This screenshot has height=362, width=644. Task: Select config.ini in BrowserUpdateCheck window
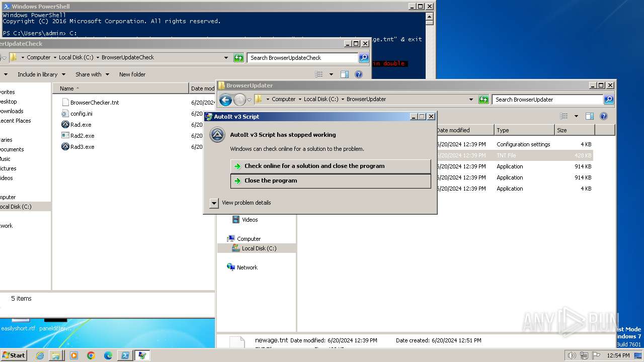click(x=81, y=114)
